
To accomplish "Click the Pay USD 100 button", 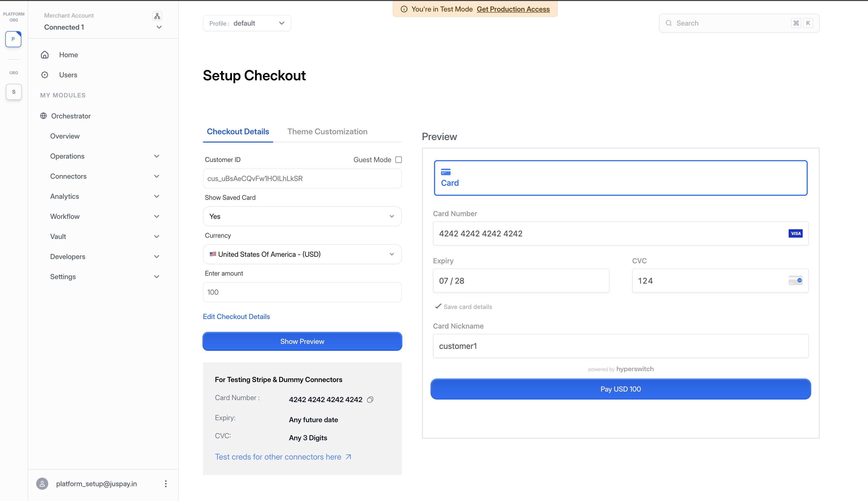I will coord(620,389).
